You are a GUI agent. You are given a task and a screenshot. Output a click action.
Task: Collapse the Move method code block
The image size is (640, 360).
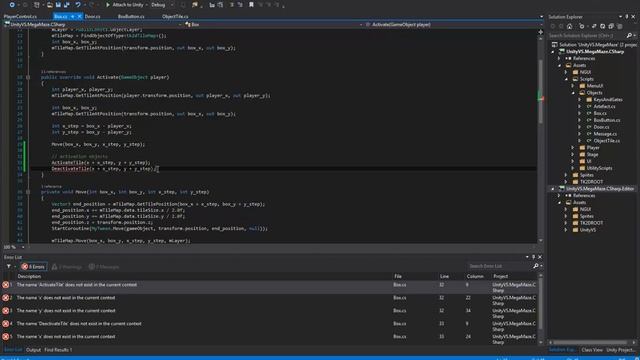pos(28,192)
